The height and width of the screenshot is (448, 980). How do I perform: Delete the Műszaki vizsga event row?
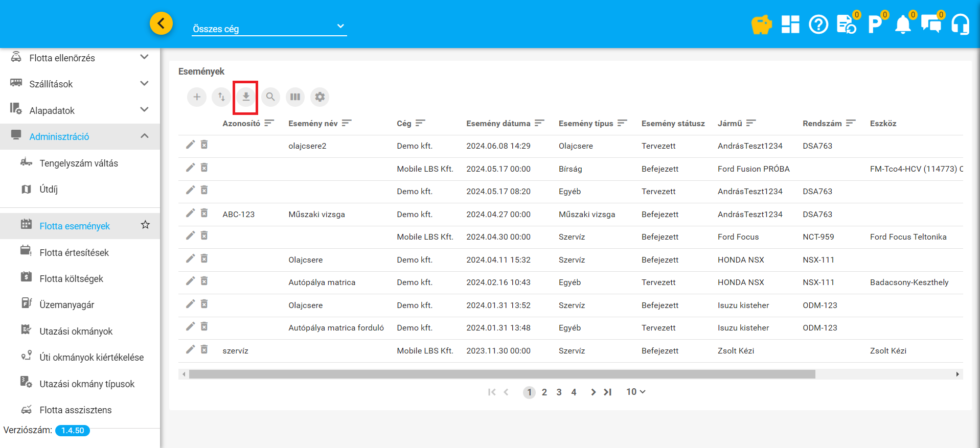[204, 213]
